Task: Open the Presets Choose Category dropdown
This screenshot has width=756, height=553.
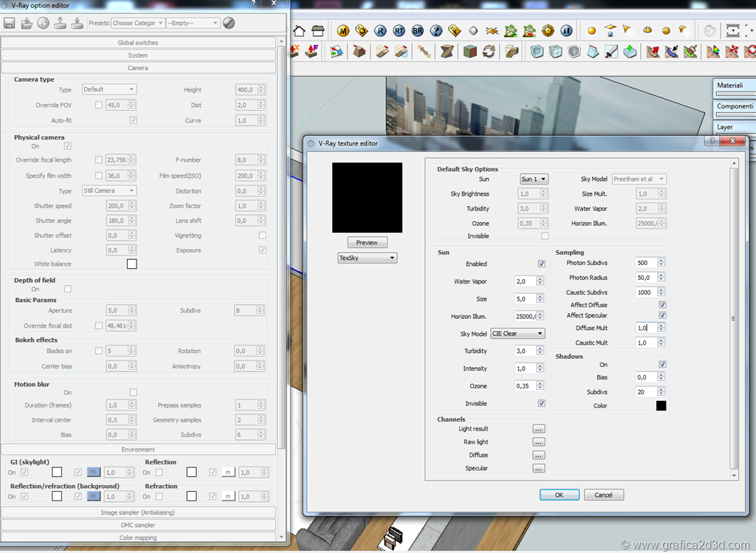Action: (x=137, y=23)
